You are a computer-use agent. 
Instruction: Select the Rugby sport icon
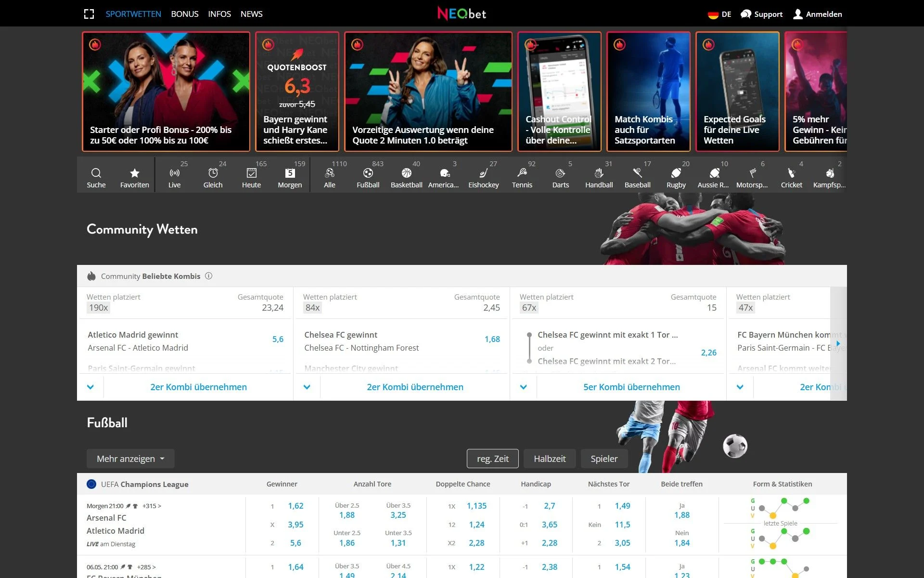pos(676,173)
